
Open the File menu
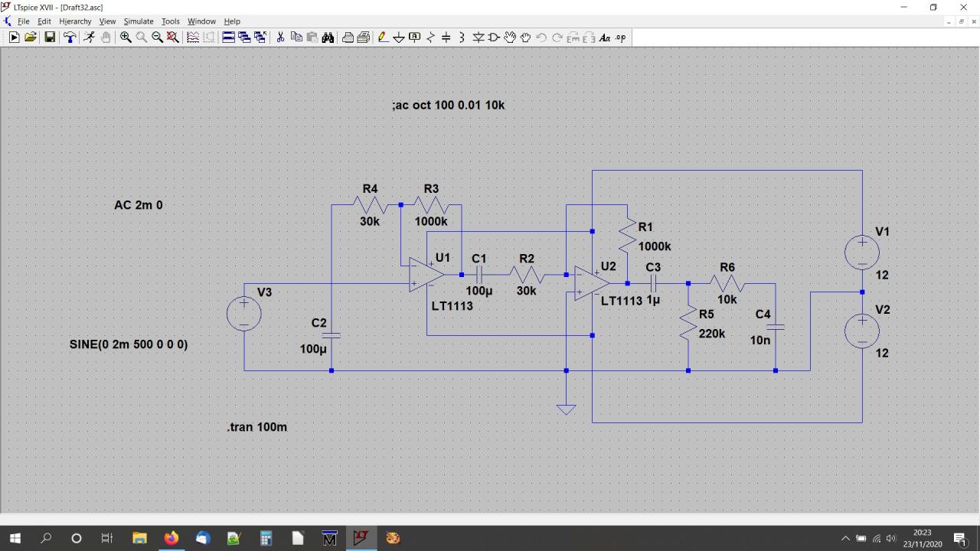coord(24,21)
